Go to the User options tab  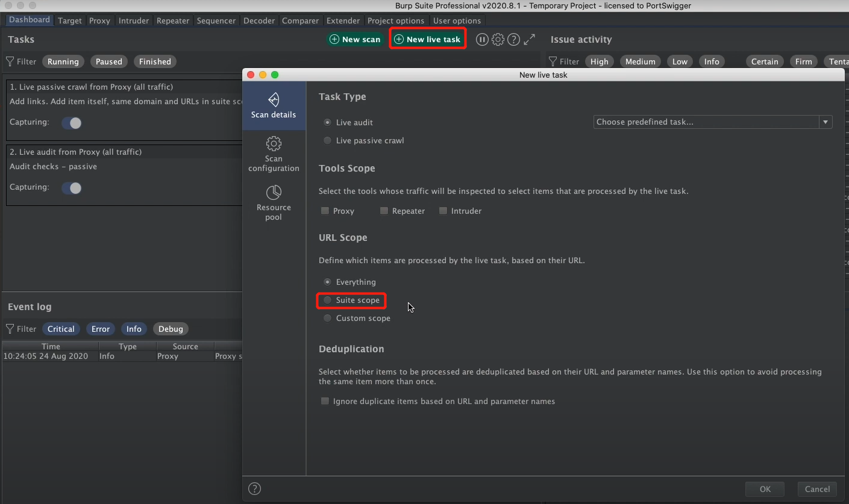click(457, 20)
